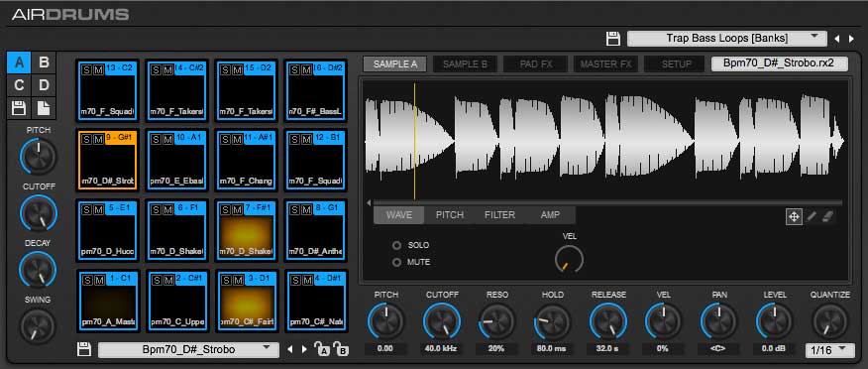Solo pad 9 - G#1

86,140
